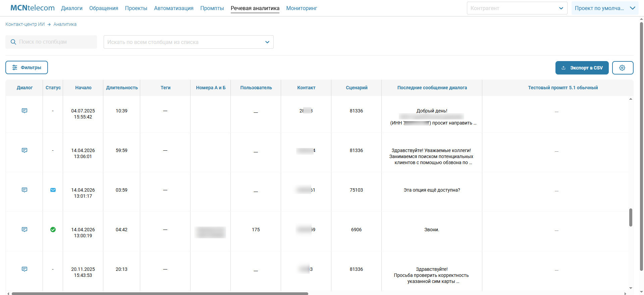Click the horizontal table scrollbar
The height and width of the screenshot is (295, 644).
pos(160,294)
